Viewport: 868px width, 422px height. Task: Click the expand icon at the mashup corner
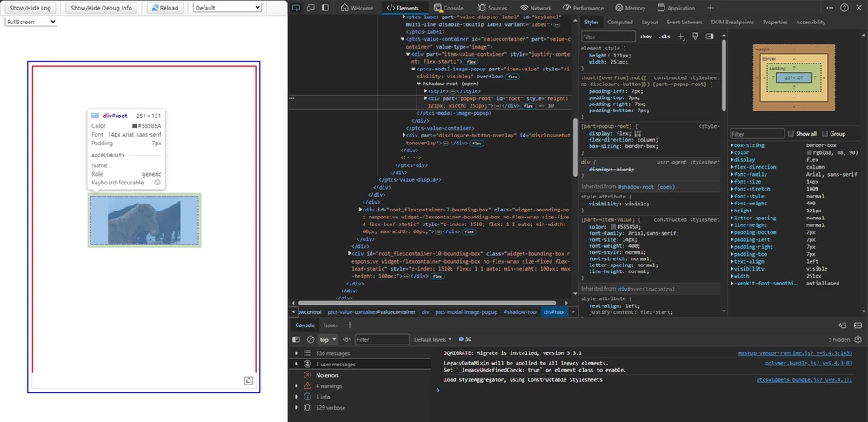(x=249, y=380)
